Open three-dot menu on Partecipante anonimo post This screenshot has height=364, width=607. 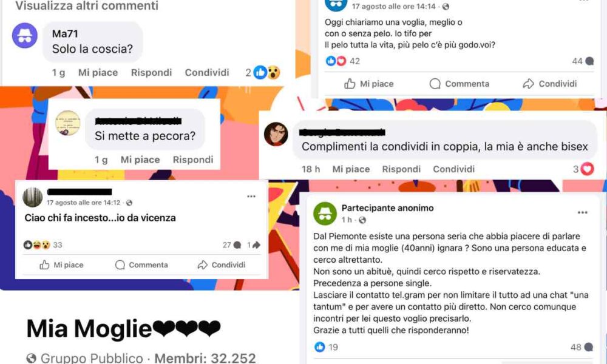(x=582, y=213)
